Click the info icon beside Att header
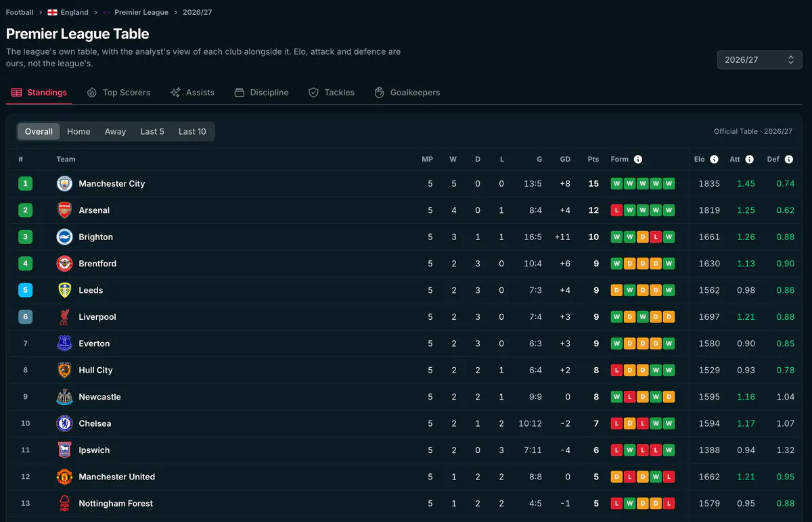 (749, 160)
